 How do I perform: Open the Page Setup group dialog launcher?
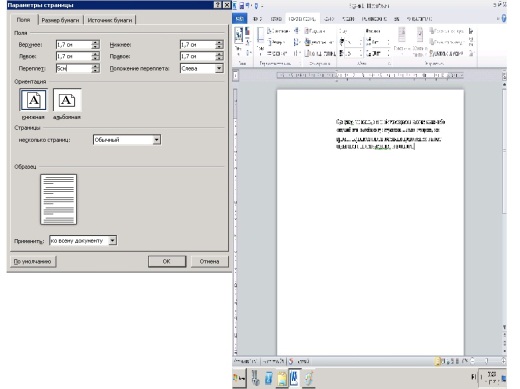pos(300,63)
